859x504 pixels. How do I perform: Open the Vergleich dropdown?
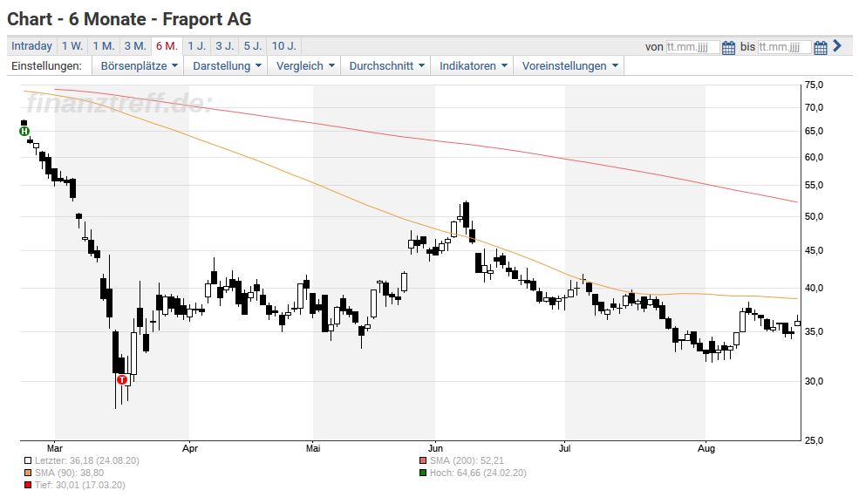[x=305, y=65]
